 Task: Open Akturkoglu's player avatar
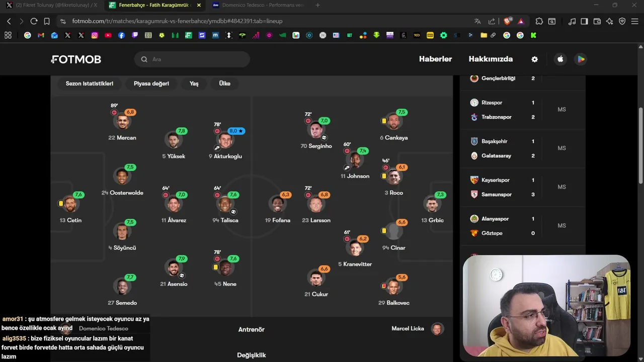[225, 140]
